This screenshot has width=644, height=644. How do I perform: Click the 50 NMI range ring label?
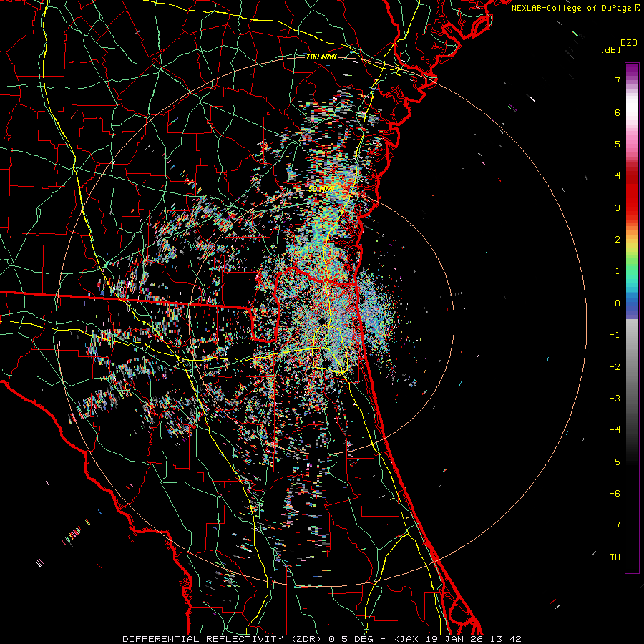coord(321,189)
